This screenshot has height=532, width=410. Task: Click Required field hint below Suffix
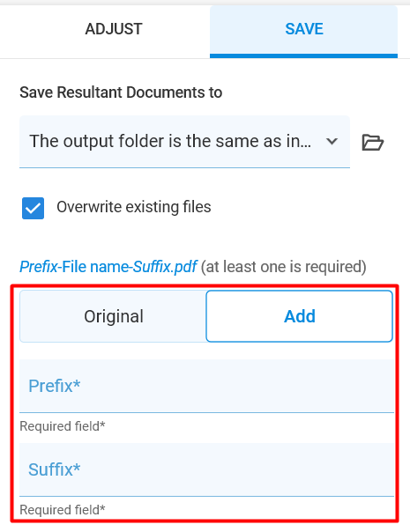(63, 510)
